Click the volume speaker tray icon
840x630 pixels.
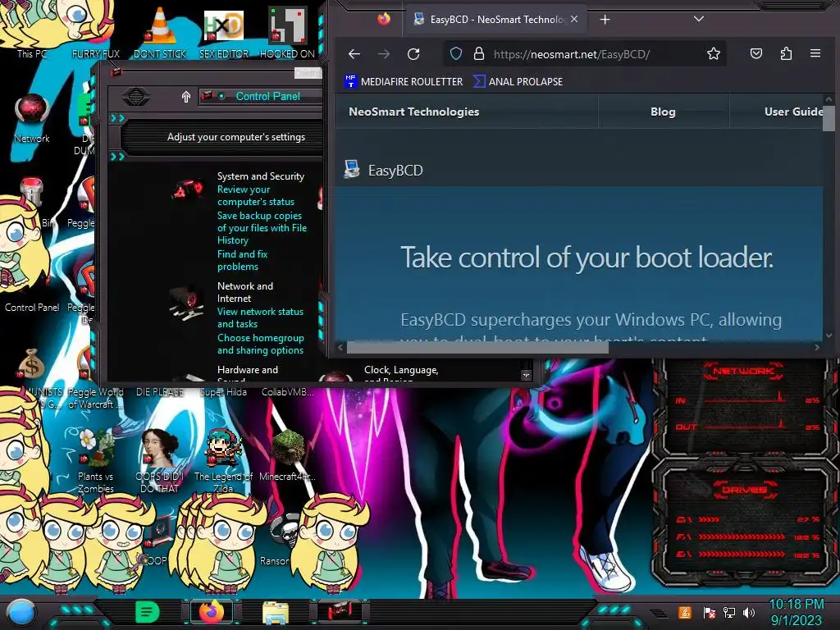coord(749,612)
